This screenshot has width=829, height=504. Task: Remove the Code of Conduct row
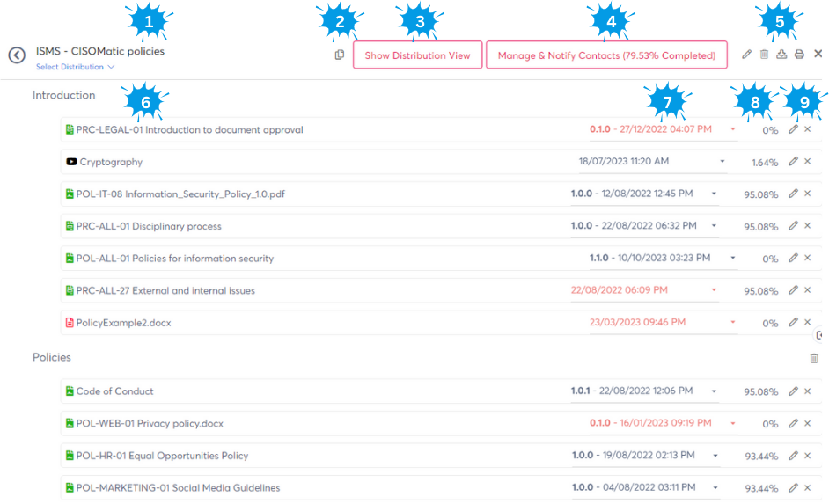(807, 391)
